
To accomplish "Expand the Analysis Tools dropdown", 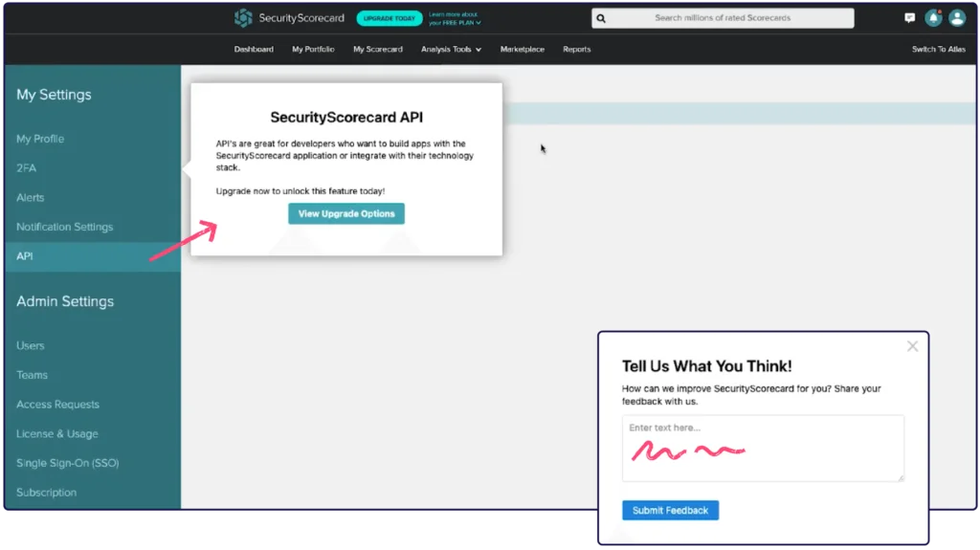I will [x=451, y=50].
